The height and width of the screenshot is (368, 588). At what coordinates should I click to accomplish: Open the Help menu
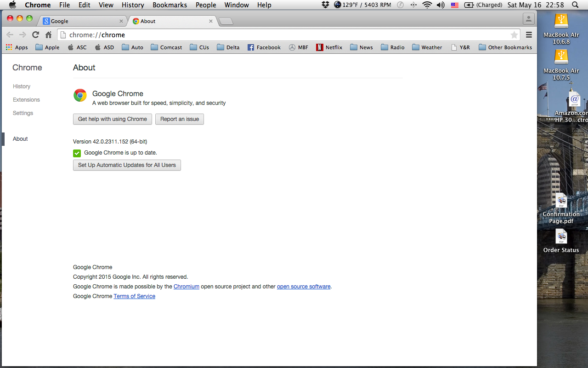tap(264, 5)
